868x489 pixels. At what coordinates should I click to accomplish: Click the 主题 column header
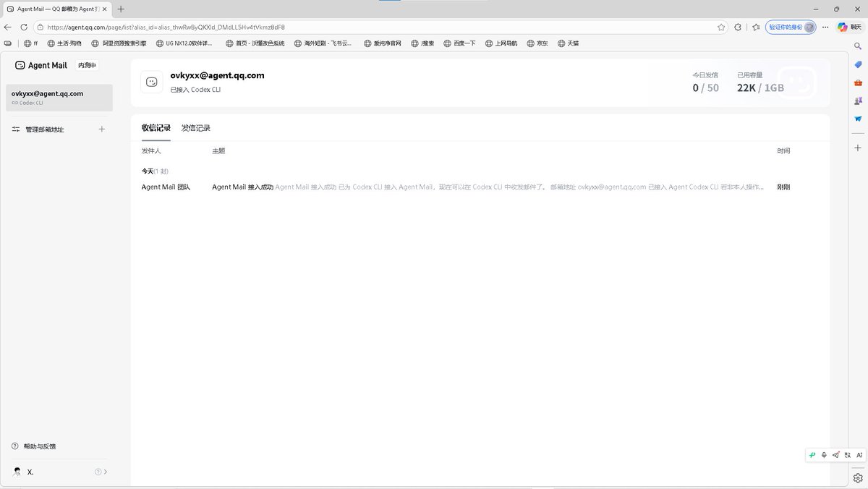[x=218, y=151]
